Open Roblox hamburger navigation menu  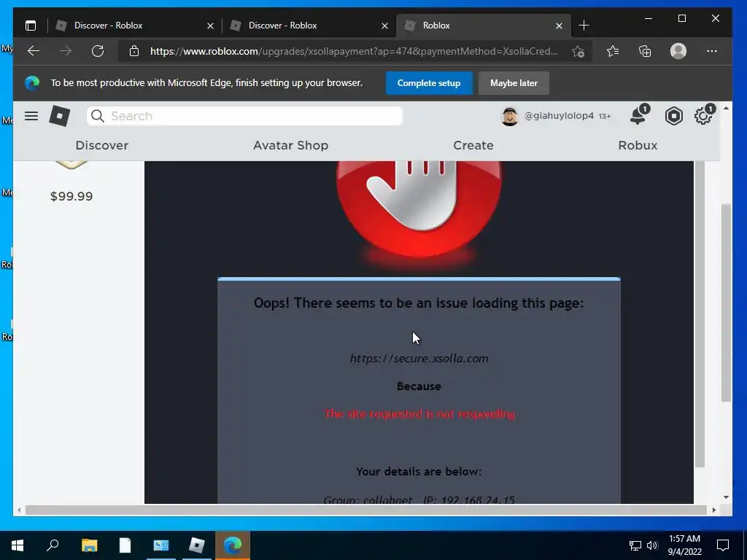31,116
